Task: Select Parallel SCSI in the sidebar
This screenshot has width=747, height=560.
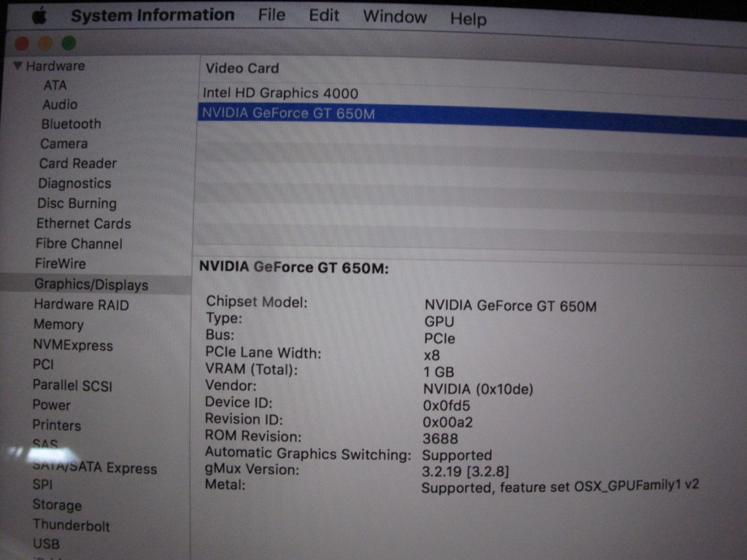Action: (x=72, y=385)
